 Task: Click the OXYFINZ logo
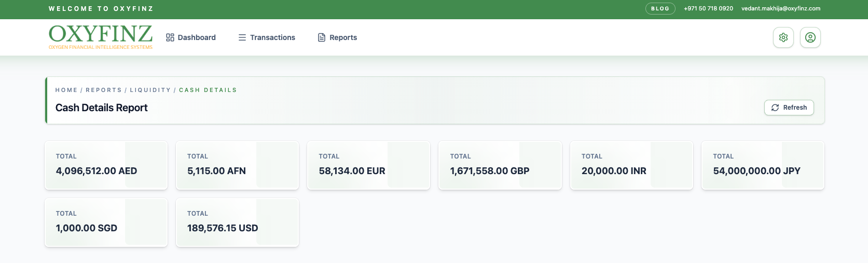click(x=101, y=37)
